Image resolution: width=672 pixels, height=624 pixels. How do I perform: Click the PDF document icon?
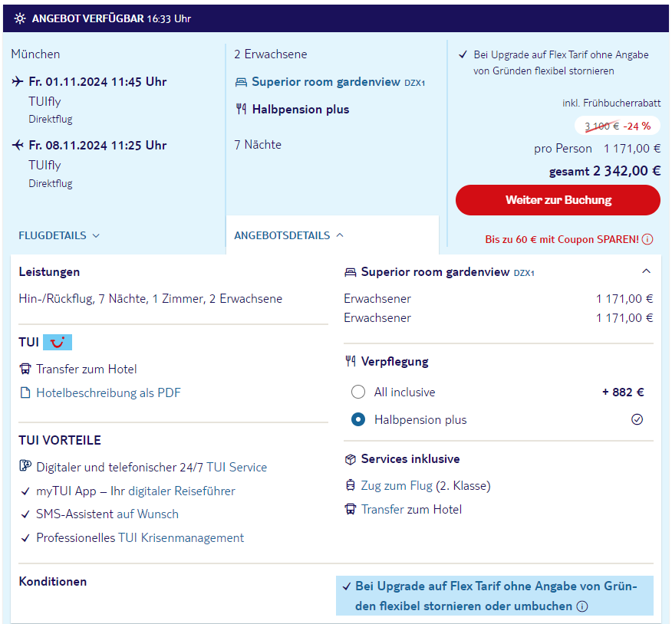coord(26,393)
